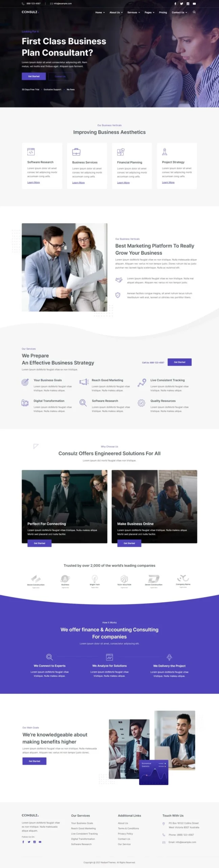
Task: Expand the Services dropdown menu
Action: pyautogui.click(x=133, y=13)
